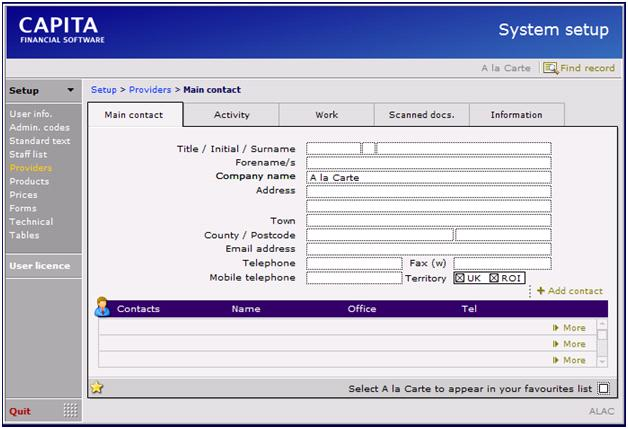Click the dotted grid icon beside Quit
628x429 pixels.
(70, 410)
